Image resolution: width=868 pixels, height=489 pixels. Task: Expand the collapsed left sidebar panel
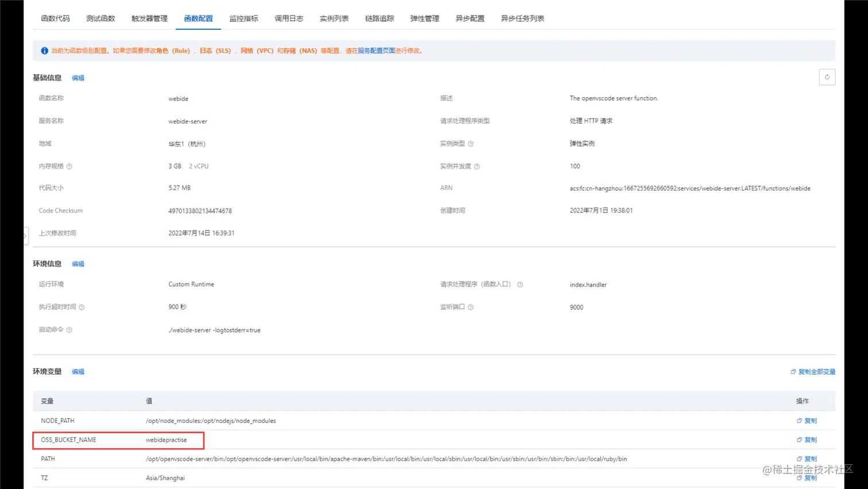(25, 236)
